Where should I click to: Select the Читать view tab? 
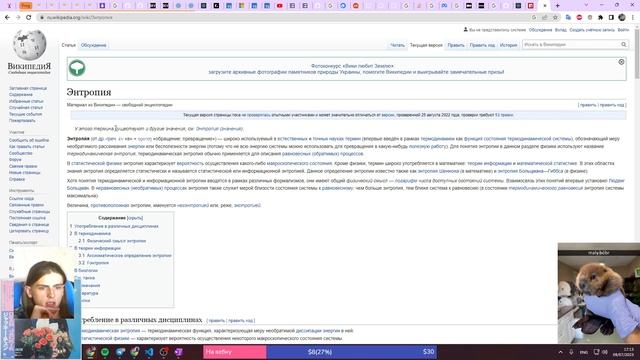tap(397, 45)
